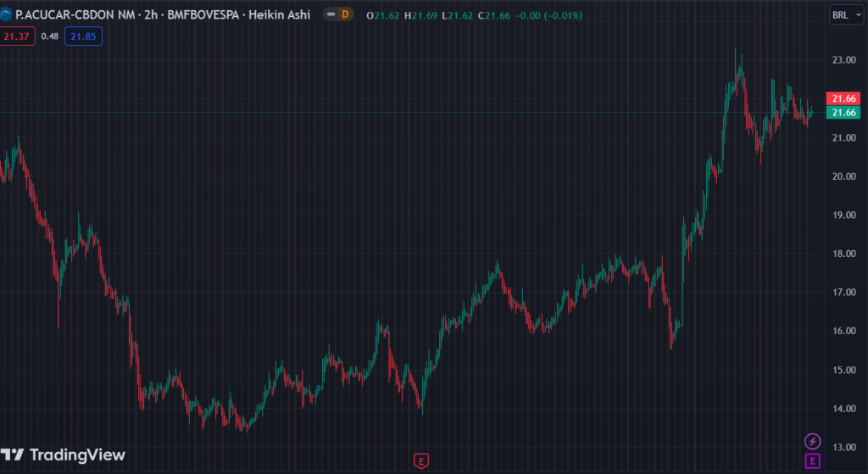Click the 20.00 price axis label
Viewport: 868px width, 474px height.
(843, 176)
